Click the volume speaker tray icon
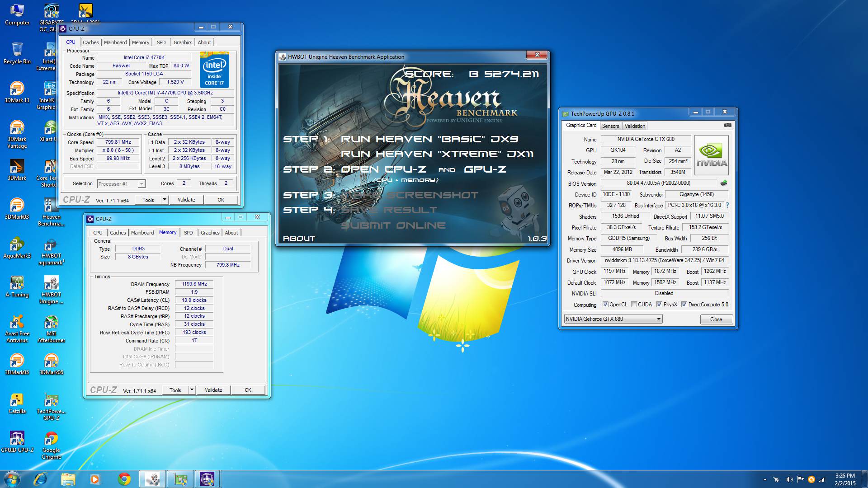868x488 pixels. (x=789, y=479)
